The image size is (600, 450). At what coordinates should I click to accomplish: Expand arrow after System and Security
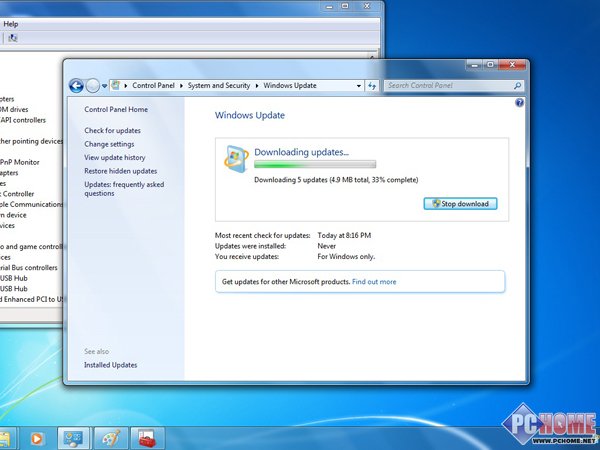pyautogui.click(x=257, y=86)
